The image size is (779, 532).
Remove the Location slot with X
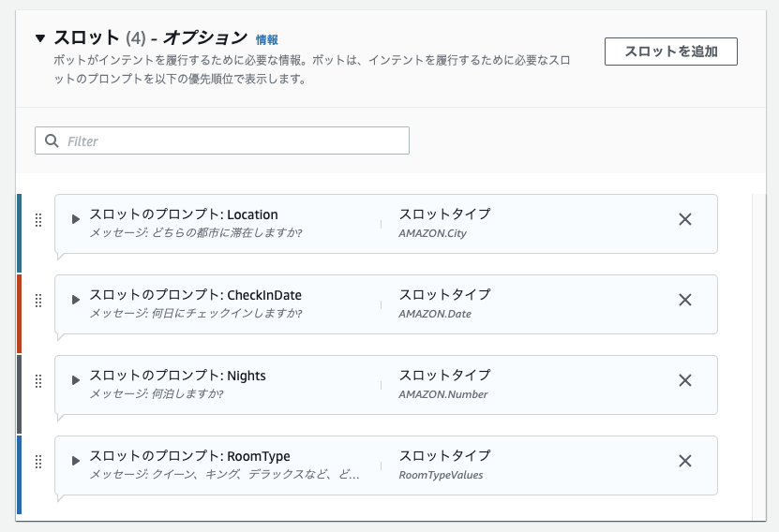pos(685,219)
